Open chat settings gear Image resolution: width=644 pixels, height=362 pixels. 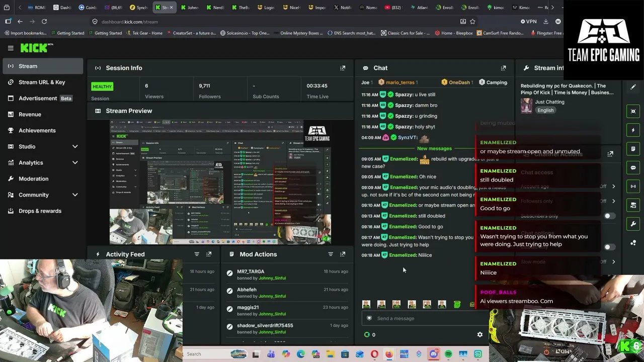(x=479, y=334)
